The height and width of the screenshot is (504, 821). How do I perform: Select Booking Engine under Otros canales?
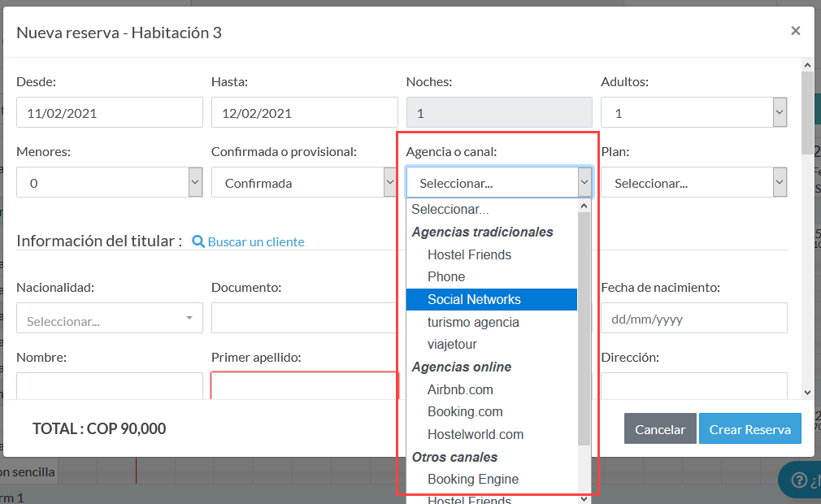[x=492, y=480]
